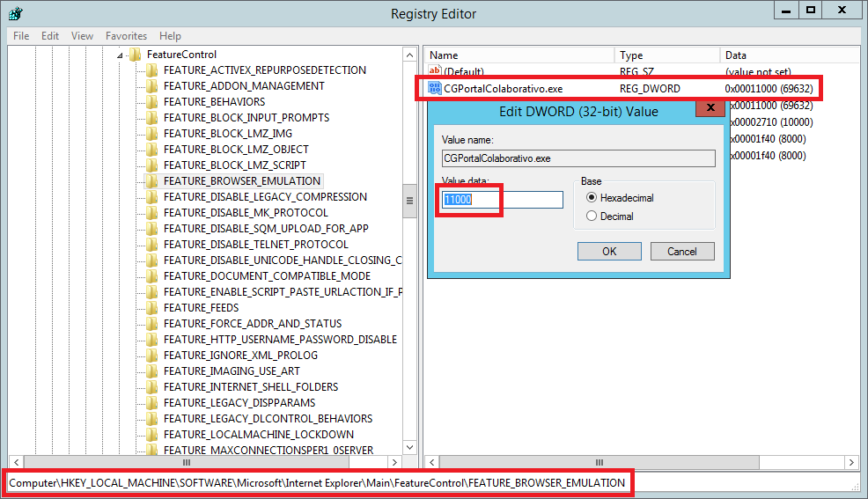This screenshot has height=499, width=868.
Task: Click the FeatureControl folder icon
Action: [x=135, y=55]
